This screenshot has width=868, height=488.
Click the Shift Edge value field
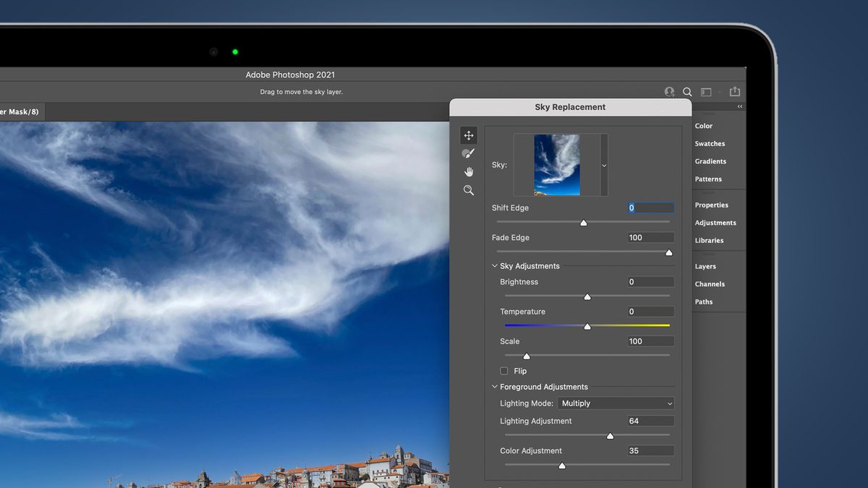650,207
